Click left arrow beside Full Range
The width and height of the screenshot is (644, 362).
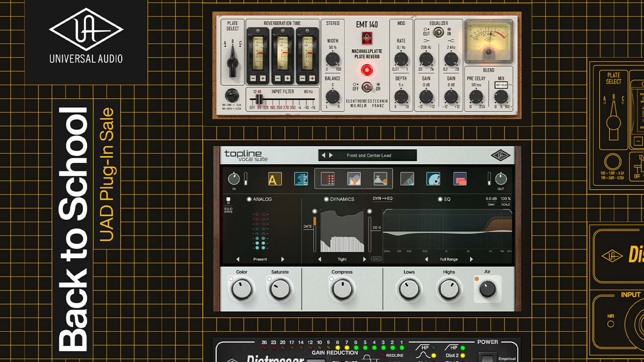pos(427,259)
